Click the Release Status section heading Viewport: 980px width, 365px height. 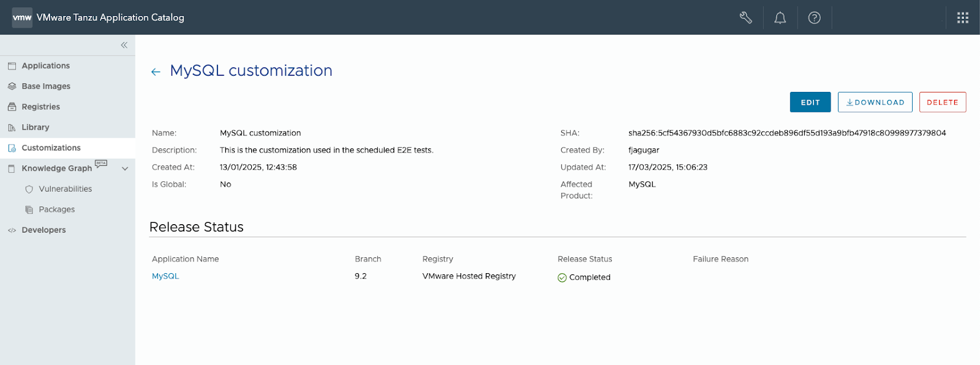click(x=196, y=227)
